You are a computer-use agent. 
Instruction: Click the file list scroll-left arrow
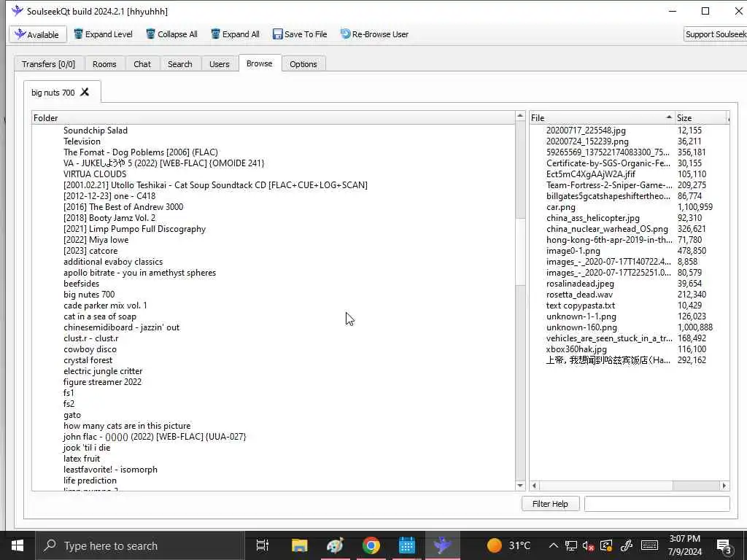[x=535, y=486]
